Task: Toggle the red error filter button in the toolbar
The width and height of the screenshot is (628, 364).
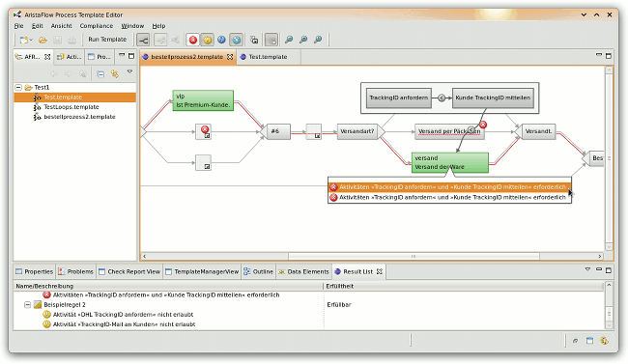Action: 192,40
